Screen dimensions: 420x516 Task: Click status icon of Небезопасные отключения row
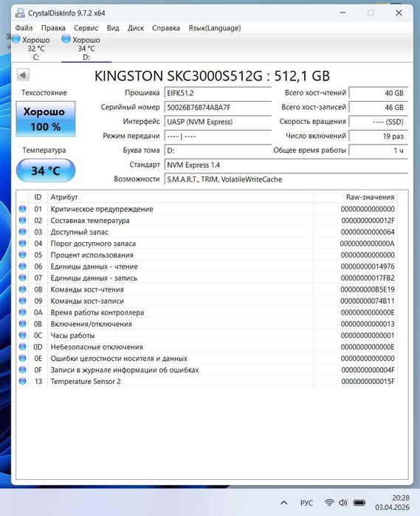[x=22, y=347]
